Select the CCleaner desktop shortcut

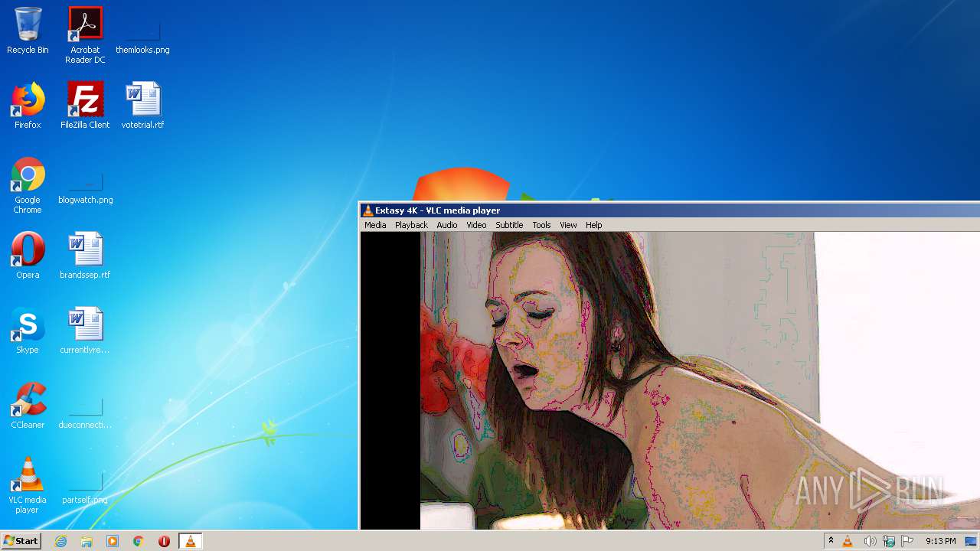28,406
